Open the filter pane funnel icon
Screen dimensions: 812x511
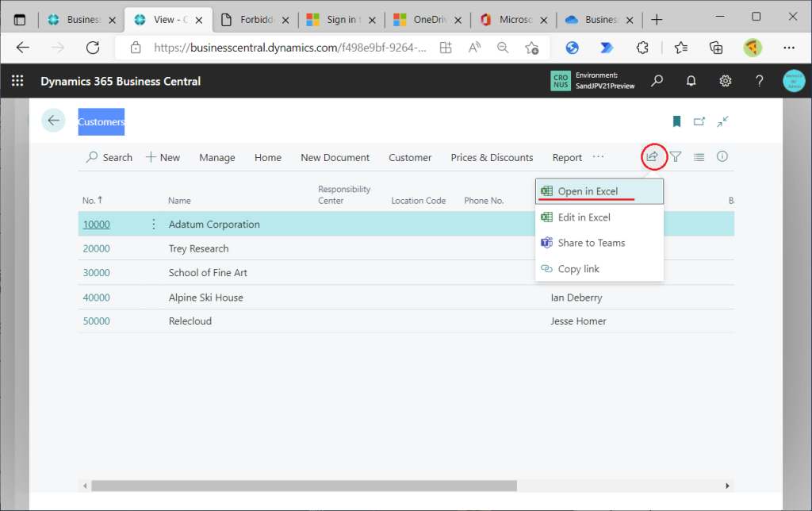676,156
